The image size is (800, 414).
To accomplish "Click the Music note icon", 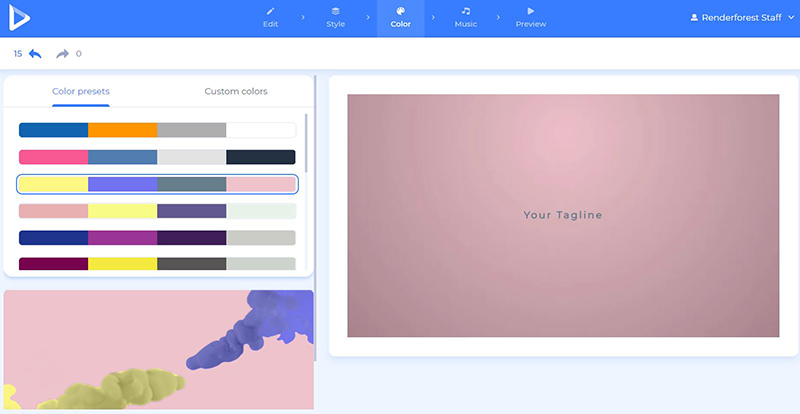I will (466, 11).
